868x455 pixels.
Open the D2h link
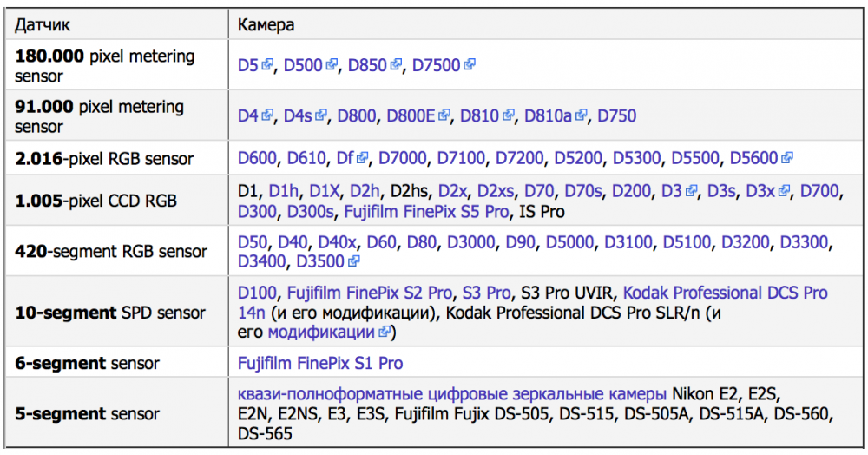click(365, 192)
